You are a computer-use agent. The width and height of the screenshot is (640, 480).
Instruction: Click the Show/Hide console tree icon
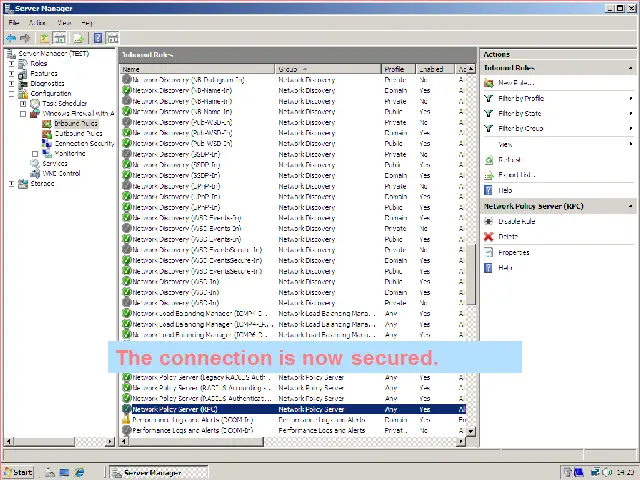60,38
